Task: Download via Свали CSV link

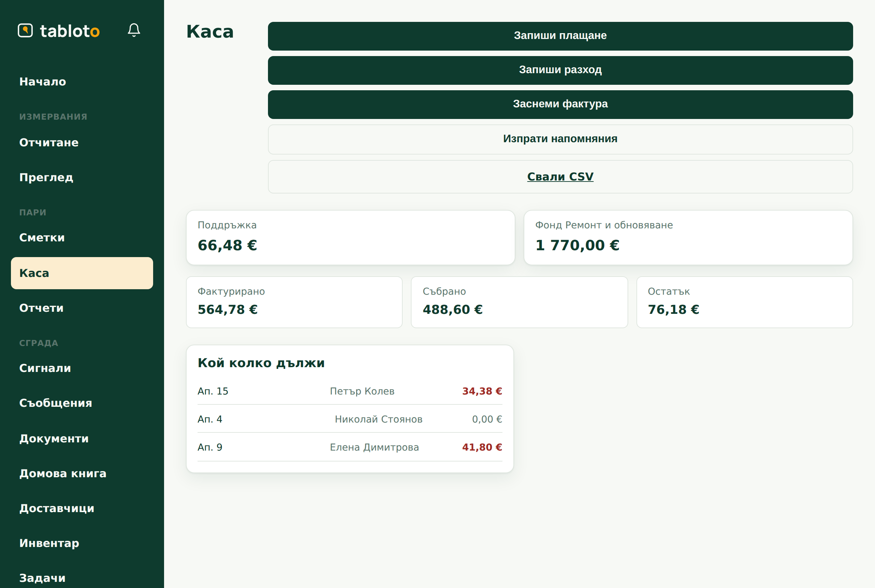Action: click(560, 177)
